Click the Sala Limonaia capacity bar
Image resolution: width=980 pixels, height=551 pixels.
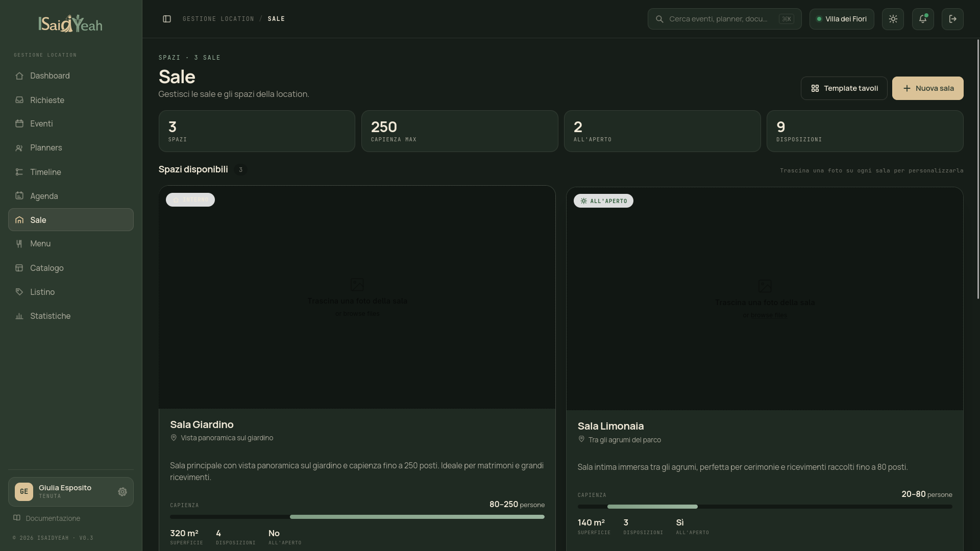[765, 507]
